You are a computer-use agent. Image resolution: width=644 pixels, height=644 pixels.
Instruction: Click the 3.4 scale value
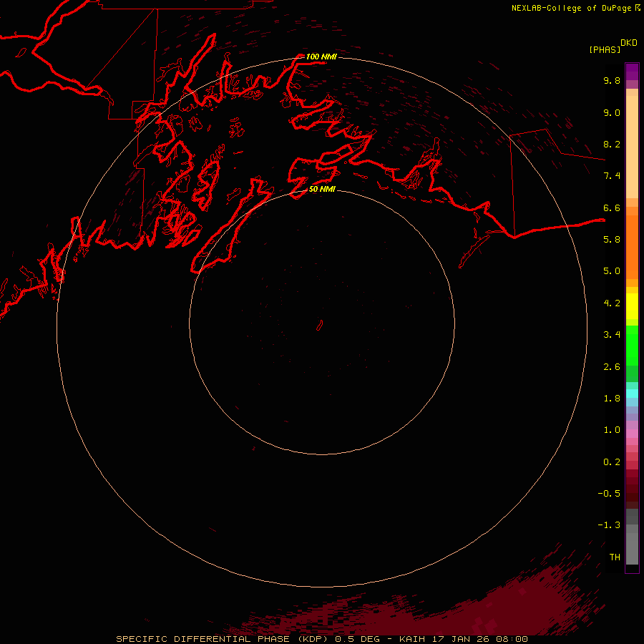click(612, 335)
